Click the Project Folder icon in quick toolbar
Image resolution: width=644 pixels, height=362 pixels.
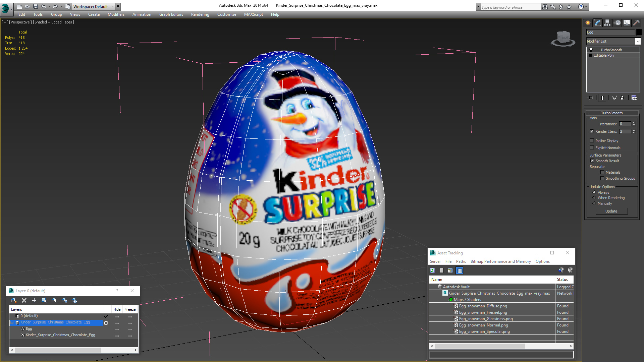click(x=68, y=6)
